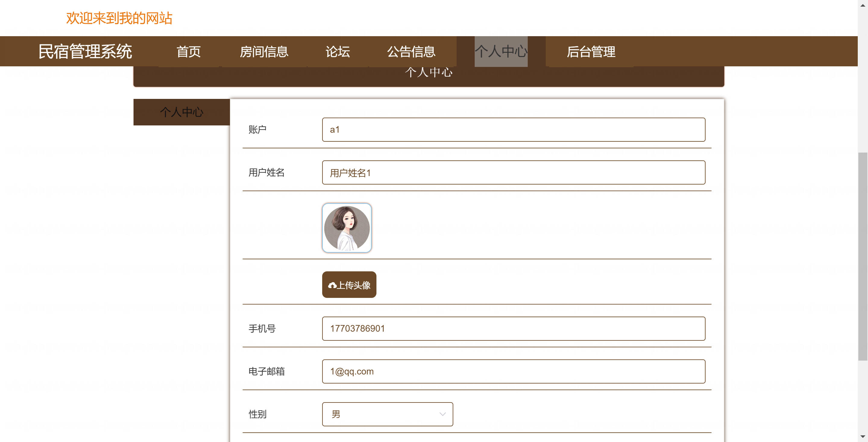Click the 电子邮箱 field label
868x442 pixels.
(x=266, y=371)
